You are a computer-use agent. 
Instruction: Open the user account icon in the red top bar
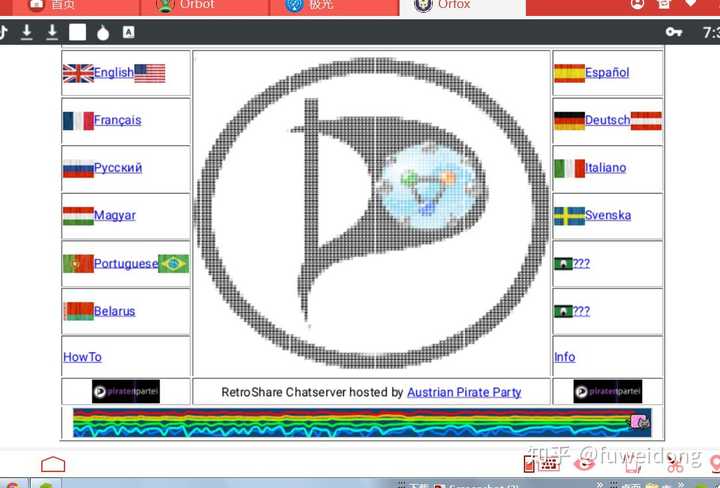pyautogui.click(x=637, y=4)
